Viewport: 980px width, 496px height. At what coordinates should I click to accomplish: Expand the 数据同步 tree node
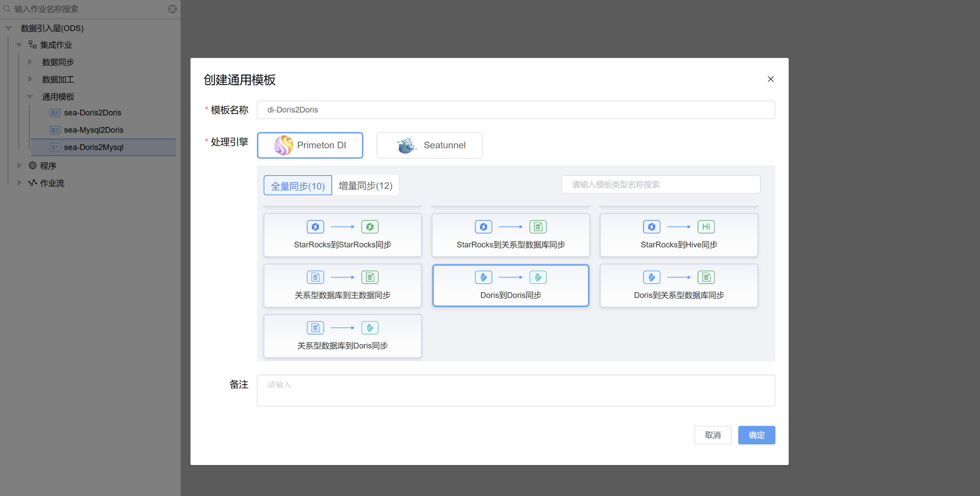[x=30, y=62]
